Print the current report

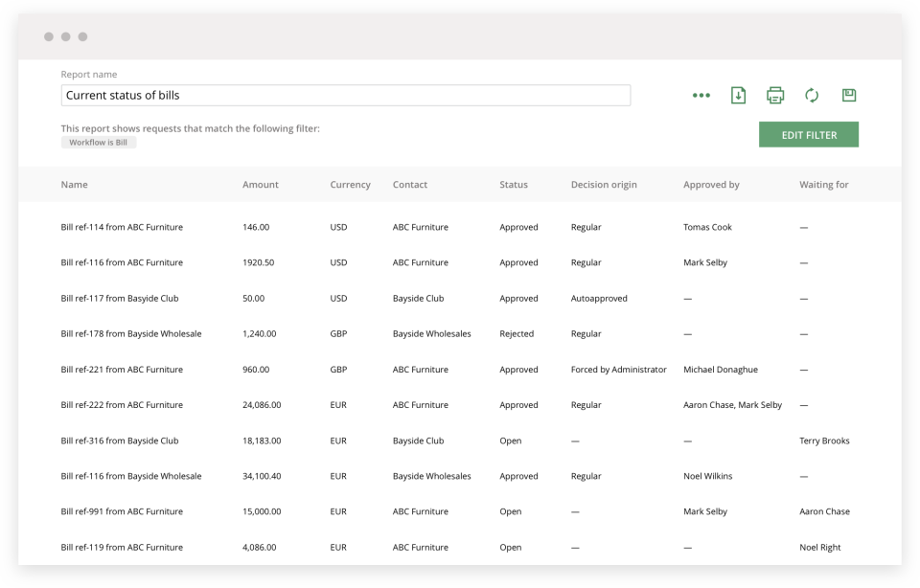(x=774, y=95)
